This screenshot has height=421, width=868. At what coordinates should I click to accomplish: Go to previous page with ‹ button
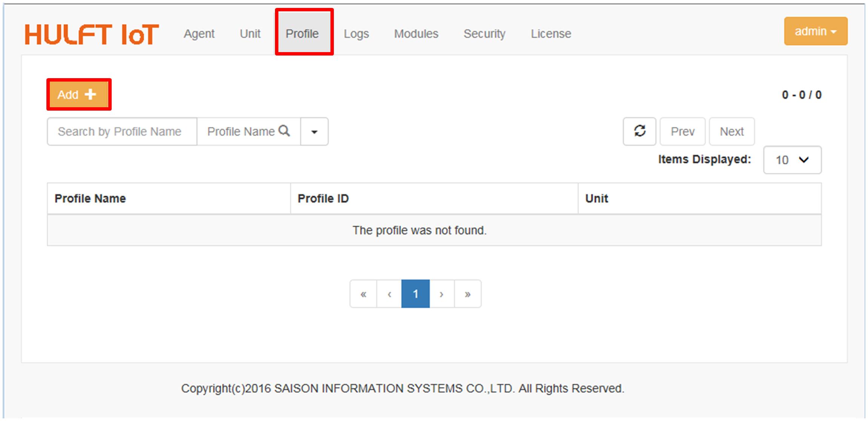[389, 294]
